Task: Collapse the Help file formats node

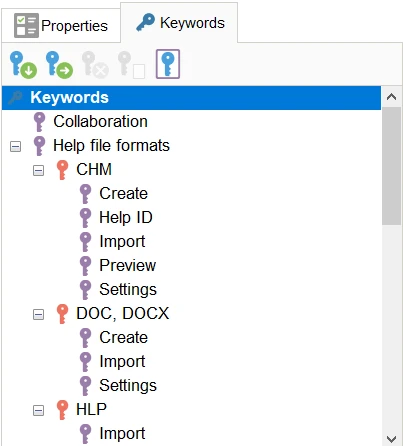Action: (x=15, y=146)
